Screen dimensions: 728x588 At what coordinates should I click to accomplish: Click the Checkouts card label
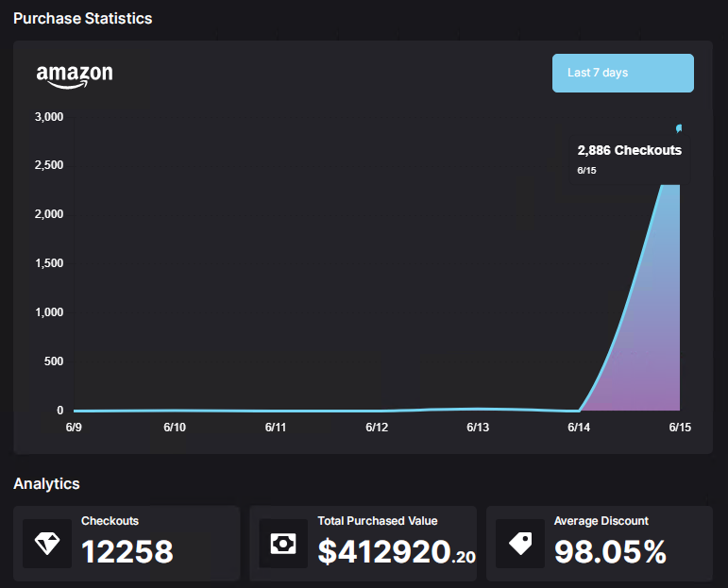click(110, 521)
